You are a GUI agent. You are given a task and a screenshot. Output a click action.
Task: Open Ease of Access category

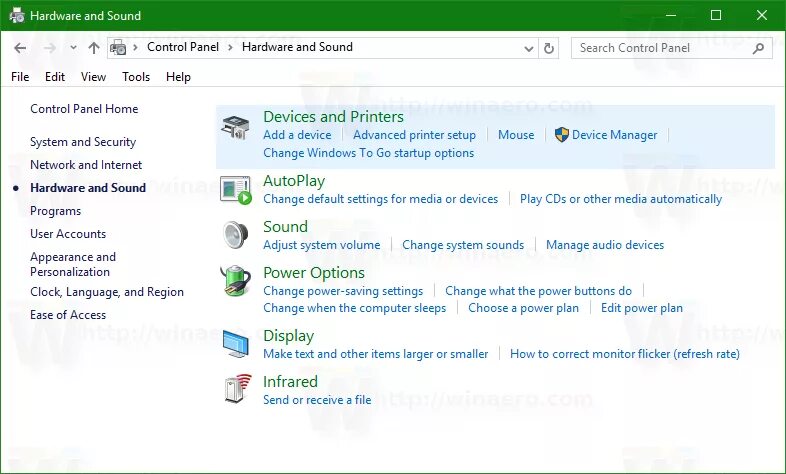point(68,315)
